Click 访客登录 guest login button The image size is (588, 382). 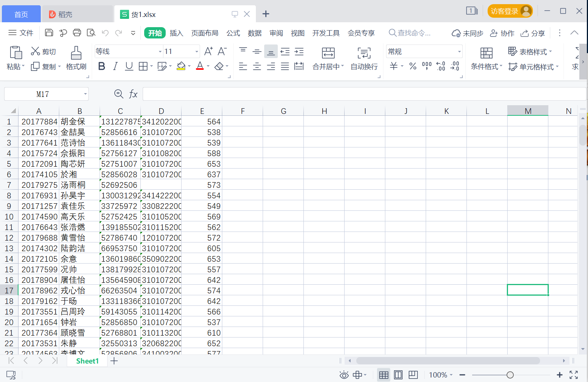[510, 11]
